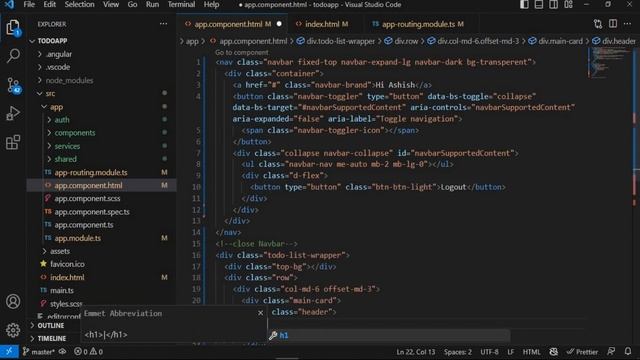640x360 pixels.
Task: Click the remote window indicator in status bar
Action: [9, 351]
